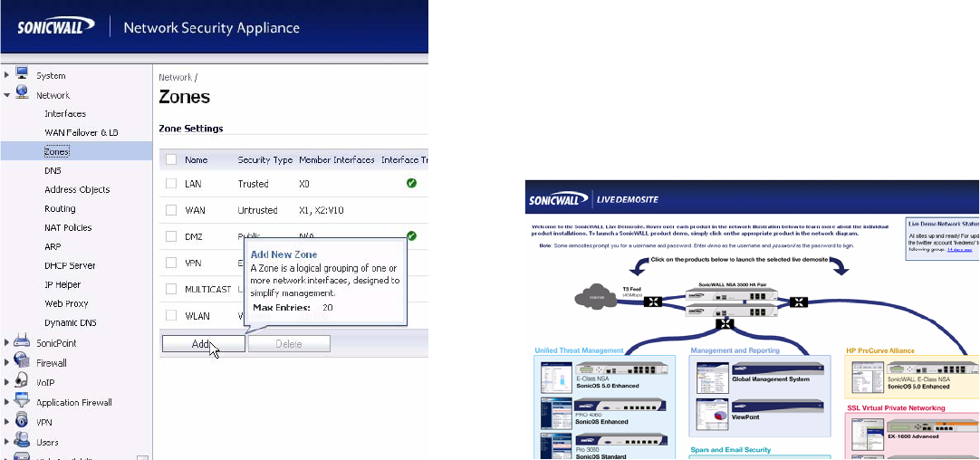Click the Network globe icon in sidebar

[x=22, y=92]
